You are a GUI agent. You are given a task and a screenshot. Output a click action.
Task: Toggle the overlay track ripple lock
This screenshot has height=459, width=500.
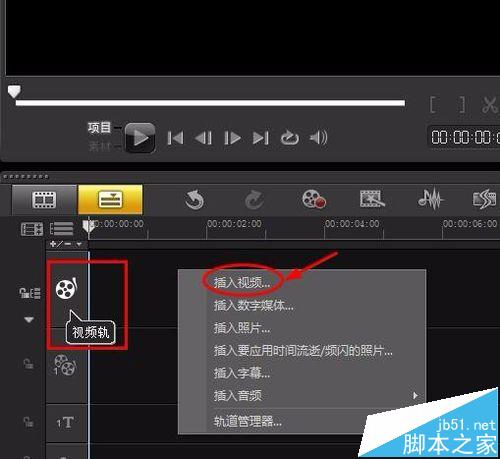(28, 364)
